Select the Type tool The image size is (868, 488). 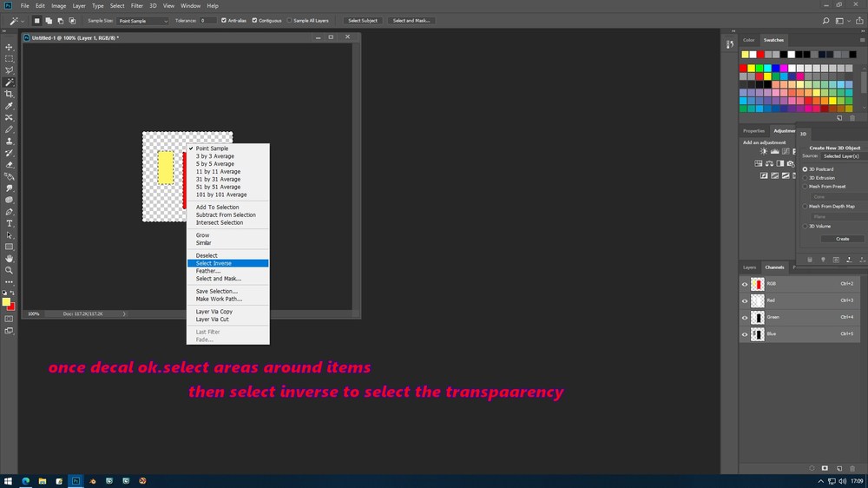(x=9, y=223)
